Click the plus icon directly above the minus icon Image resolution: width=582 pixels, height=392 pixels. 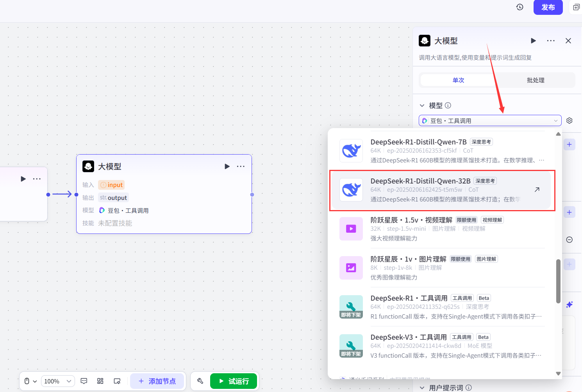570,212
